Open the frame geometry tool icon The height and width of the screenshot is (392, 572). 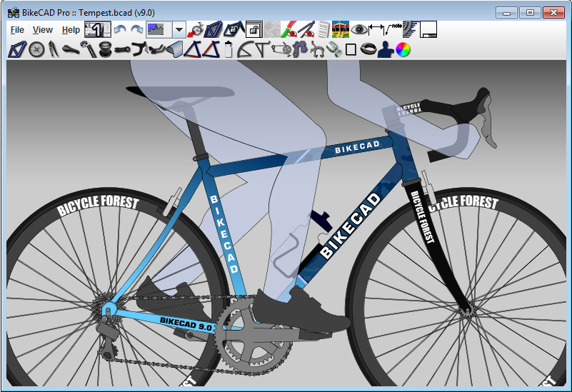point(17,49)
